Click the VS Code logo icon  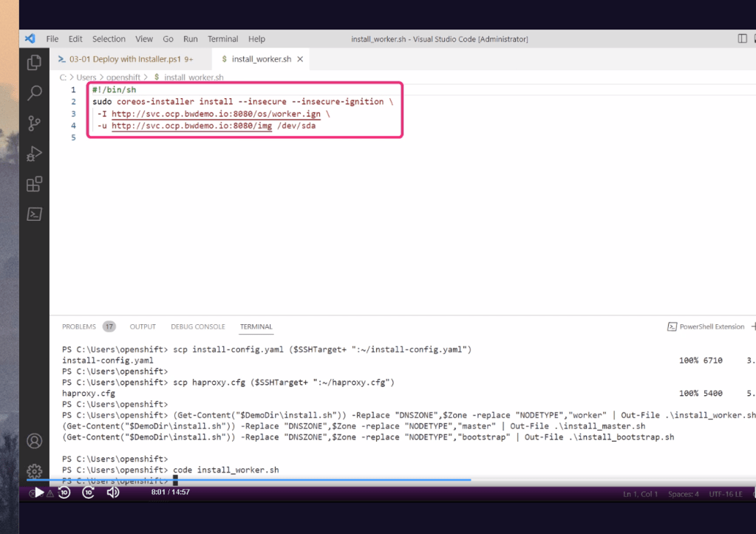click(30, 38)
